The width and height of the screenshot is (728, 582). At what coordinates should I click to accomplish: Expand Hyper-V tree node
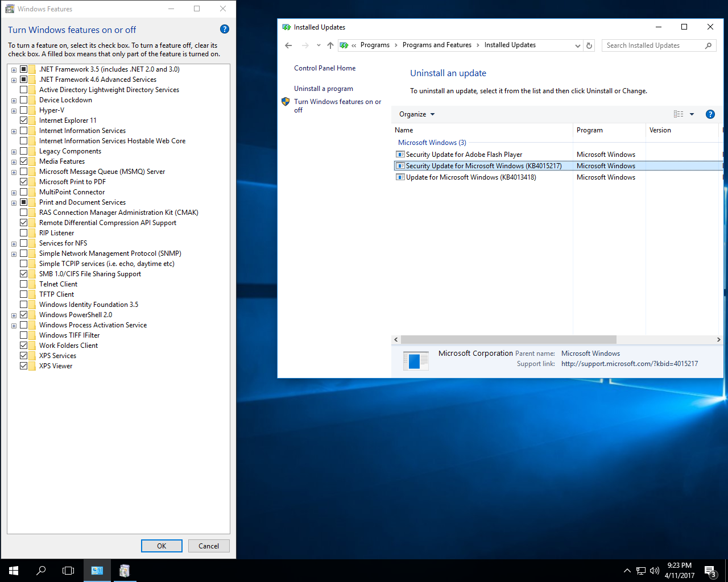(14, 111)
